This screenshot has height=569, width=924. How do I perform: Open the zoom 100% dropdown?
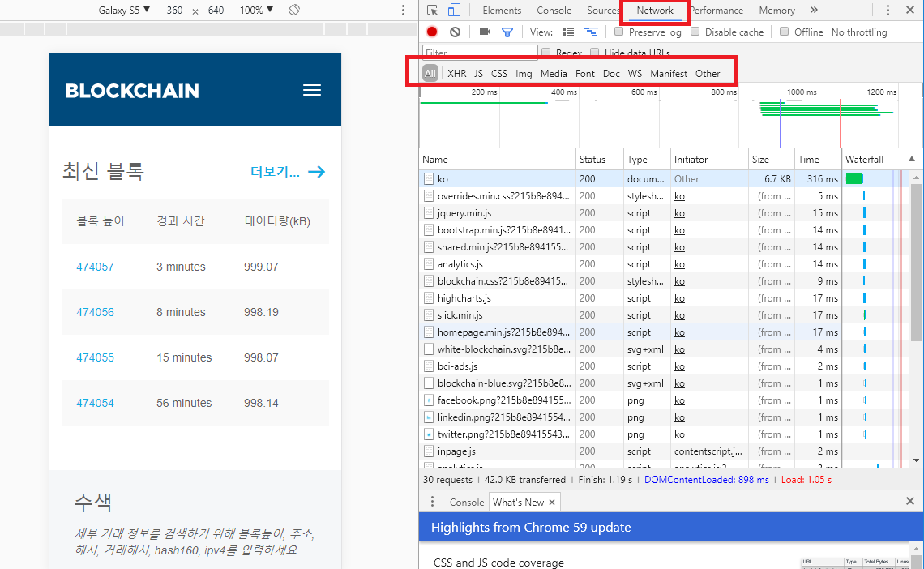[255, 10]
